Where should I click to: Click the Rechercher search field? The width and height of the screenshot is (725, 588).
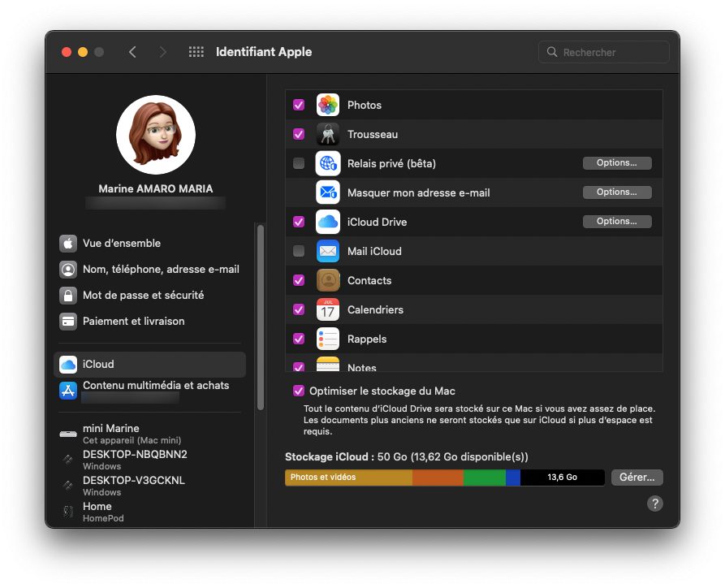point(603,51)
